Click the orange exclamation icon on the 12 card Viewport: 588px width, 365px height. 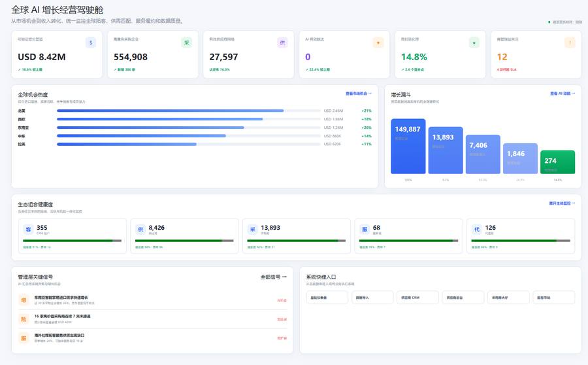click(570, 43)
